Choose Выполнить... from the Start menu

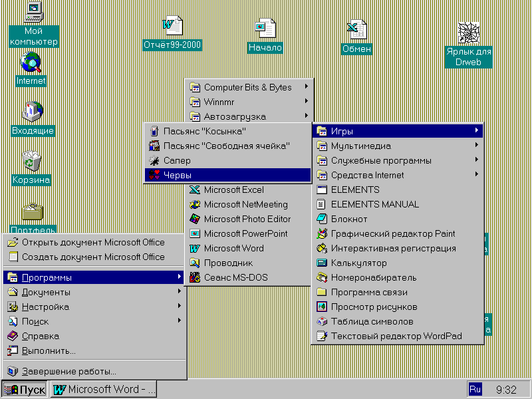(x=94, y=350)
